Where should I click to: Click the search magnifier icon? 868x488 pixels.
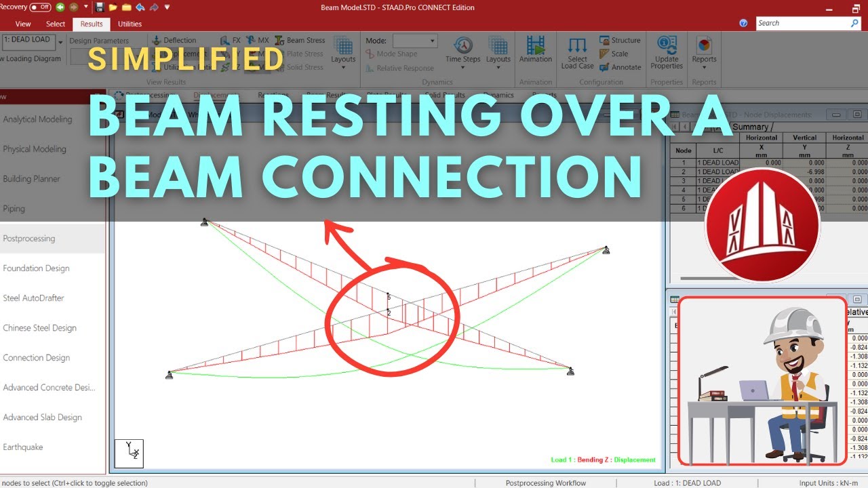coord(854,23)
